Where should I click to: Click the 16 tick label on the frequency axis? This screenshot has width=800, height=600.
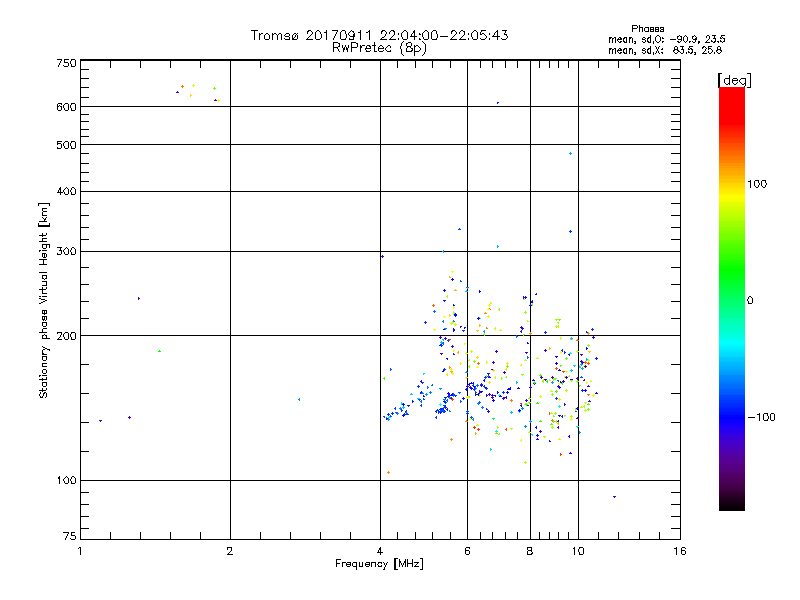(x=680, y=551)
